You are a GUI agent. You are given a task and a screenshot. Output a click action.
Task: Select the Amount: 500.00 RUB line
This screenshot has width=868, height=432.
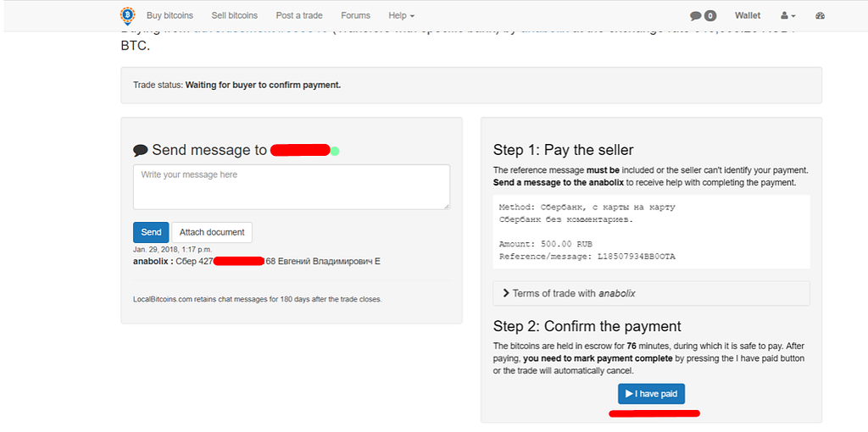click(546, 244)
